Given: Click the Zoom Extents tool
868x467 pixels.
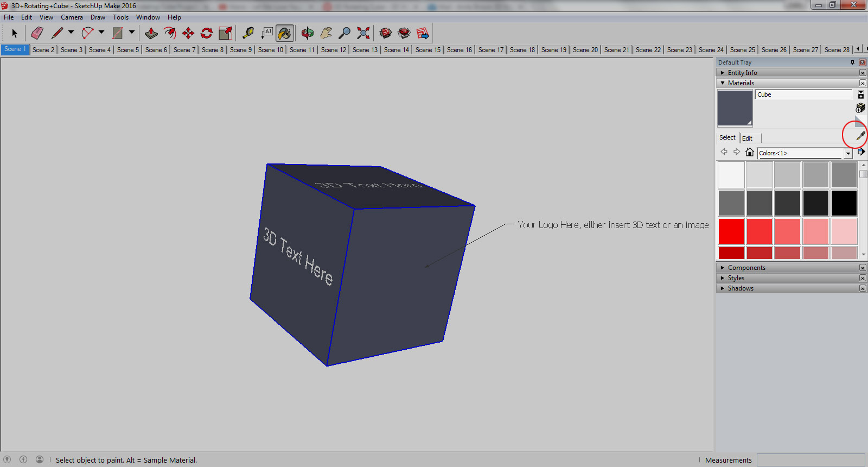Looking at the screenshot, I should [x=363, y=34].
